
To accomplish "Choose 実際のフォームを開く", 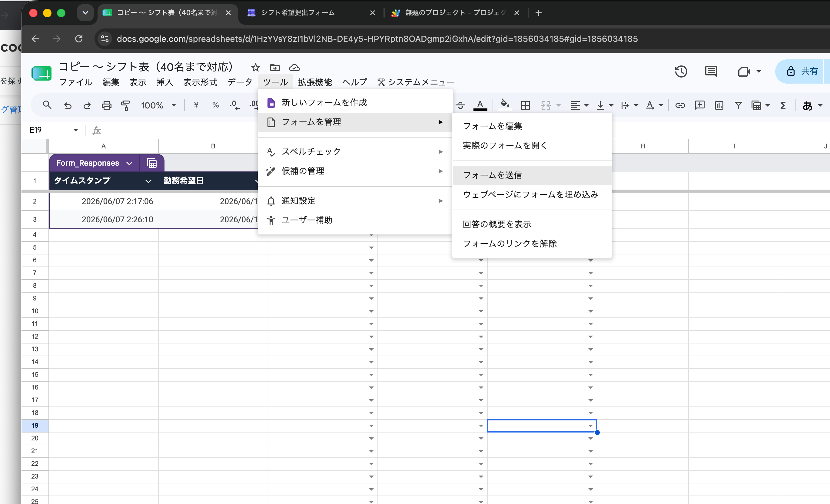I will (x=532, y=146).
